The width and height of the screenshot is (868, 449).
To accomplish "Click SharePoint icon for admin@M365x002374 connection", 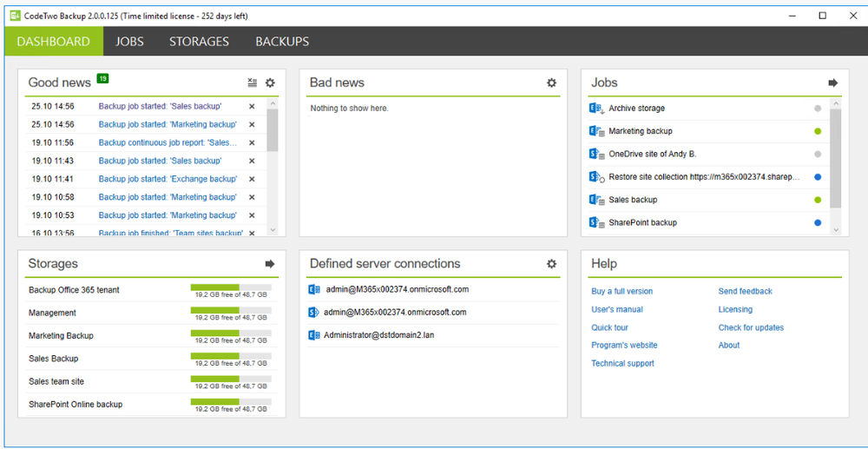I will point(314,313).
